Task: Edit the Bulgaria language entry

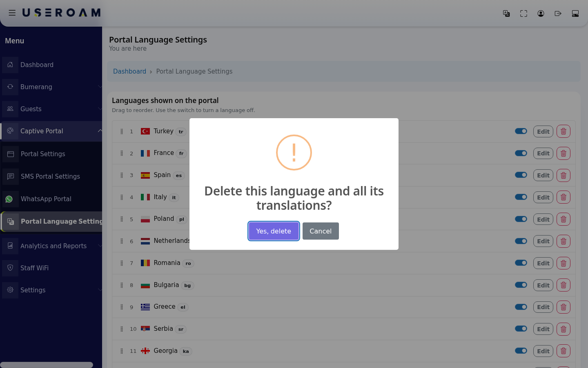Action: (543, 285)
